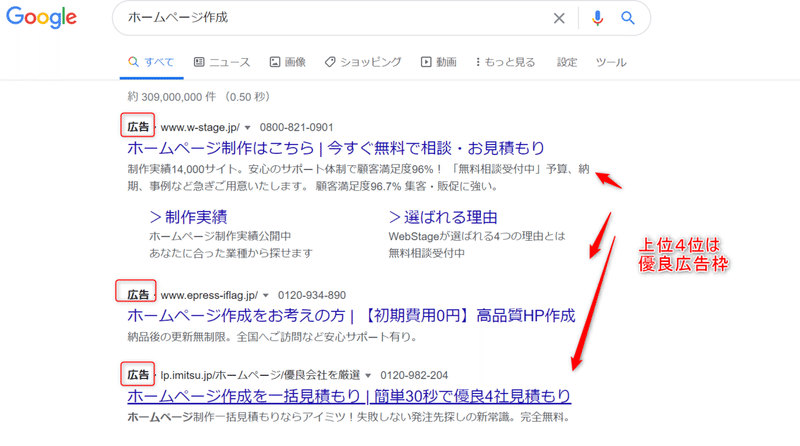Click phone number 0800-821-0901
The image size is (800, 446).
tap(296, 128)
